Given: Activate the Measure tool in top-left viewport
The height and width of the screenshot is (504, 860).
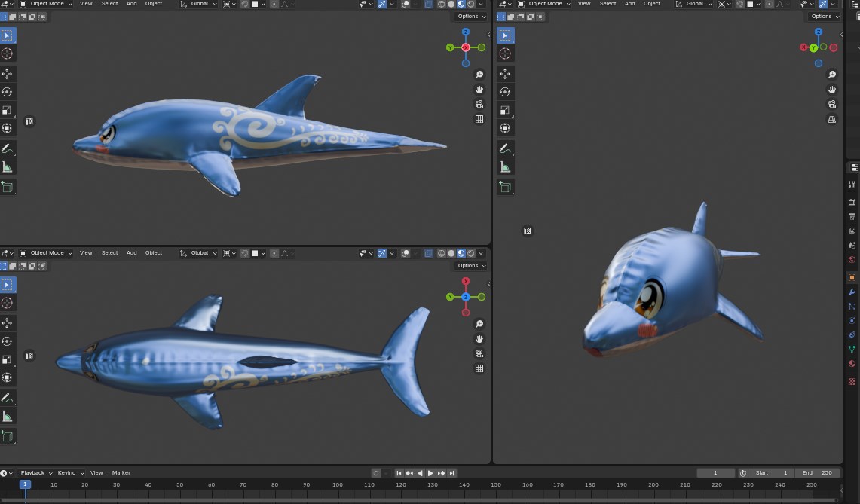Looking at the screenshot, I should pyautogui.click(x=7, y=167).
